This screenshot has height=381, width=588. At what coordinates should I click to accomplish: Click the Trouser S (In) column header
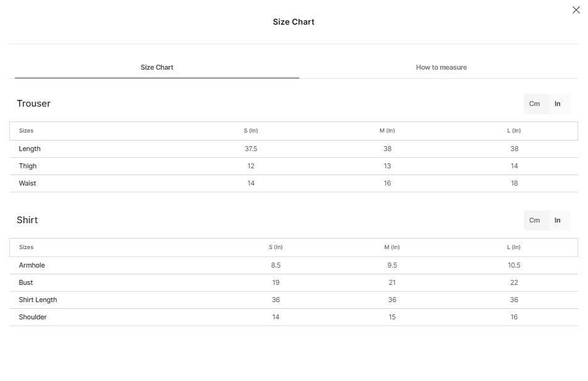pos(251,131)
